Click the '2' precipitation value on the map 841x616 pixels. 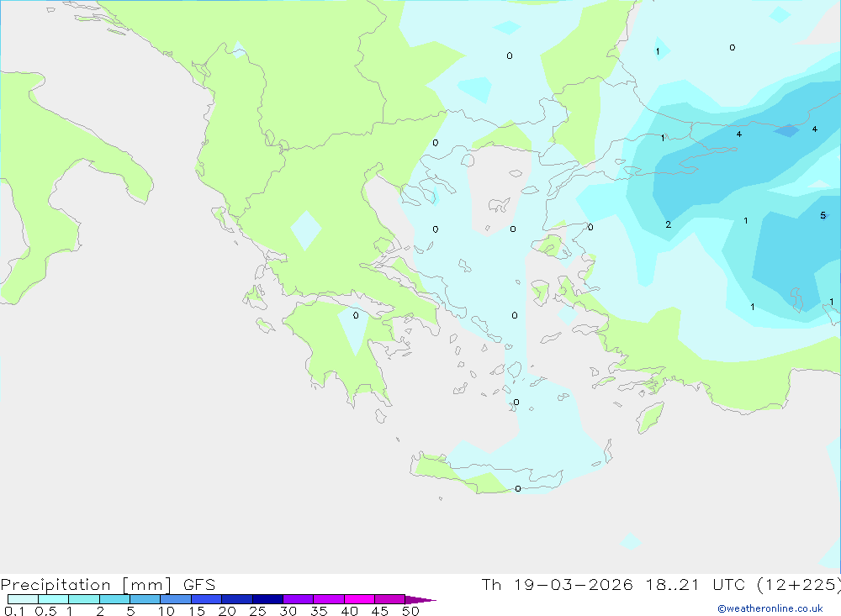point(669,224)
